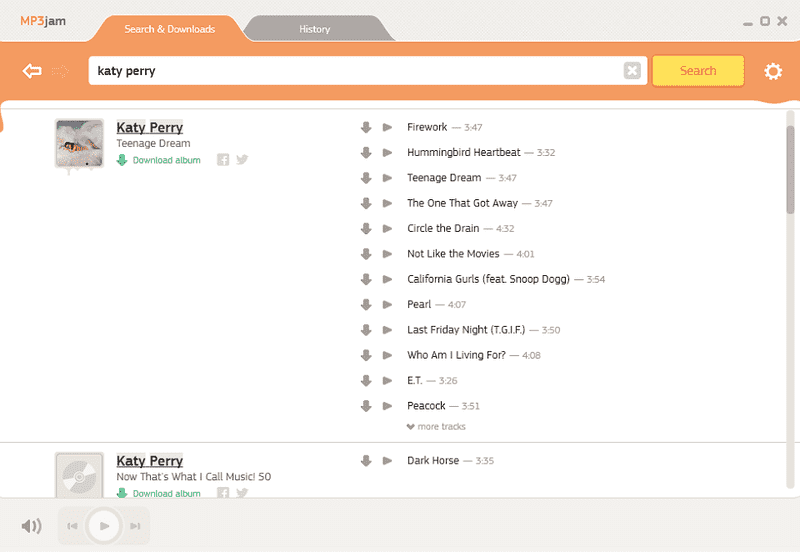Screen dimensions: 800x552
Task: Download the Firework track
Action: click(x=366, y=127)
